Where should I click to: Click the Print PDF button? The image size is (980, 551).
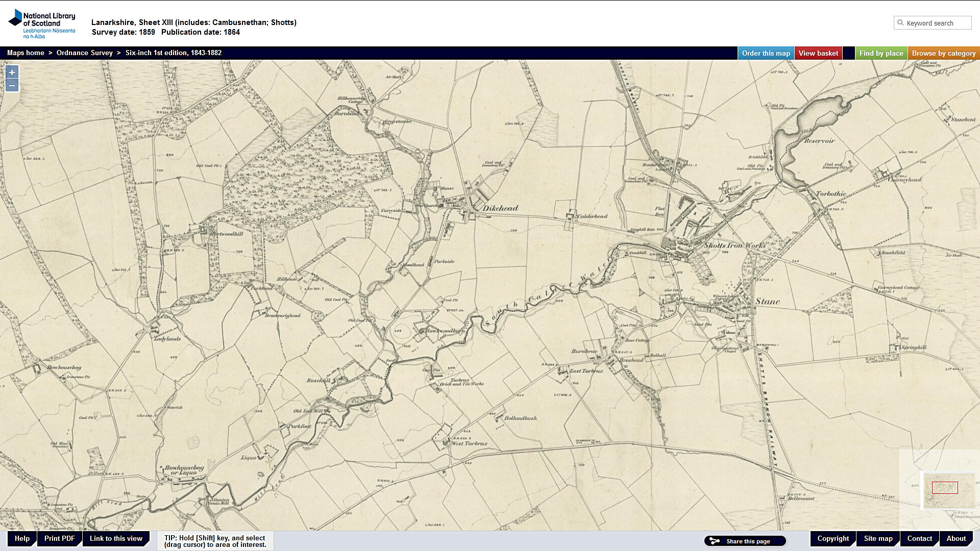click(x=59, y=538)
